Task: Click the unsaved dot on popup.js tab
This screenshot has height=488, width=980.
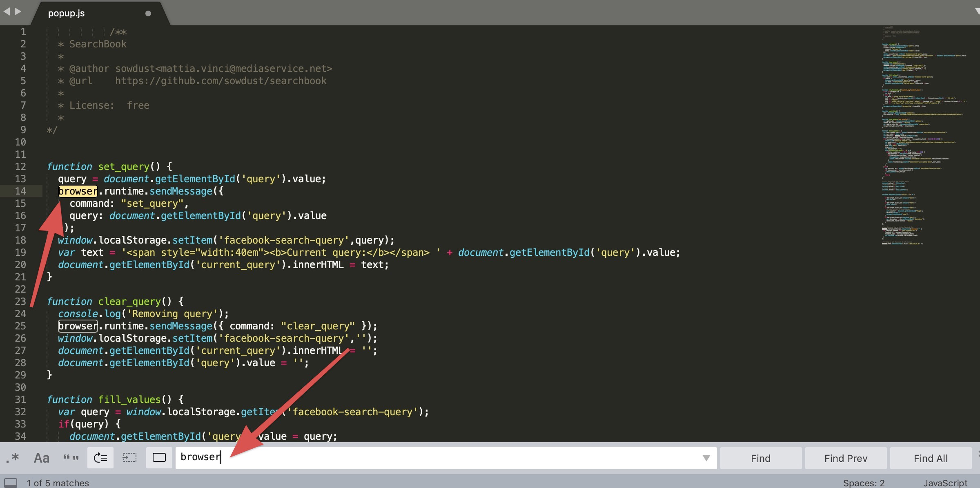Action: tap(148, 13)
